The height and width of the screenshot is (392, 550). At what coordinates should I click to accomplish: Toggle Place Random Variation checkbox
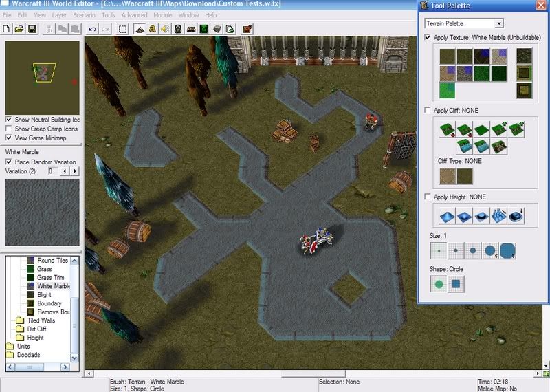coord(9,162)
